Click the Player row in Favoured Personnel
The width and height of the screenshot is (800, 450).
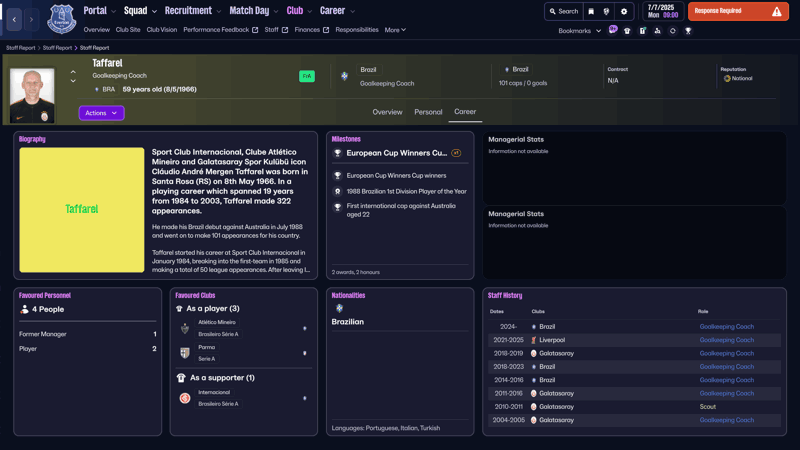[x=87, y=348]
